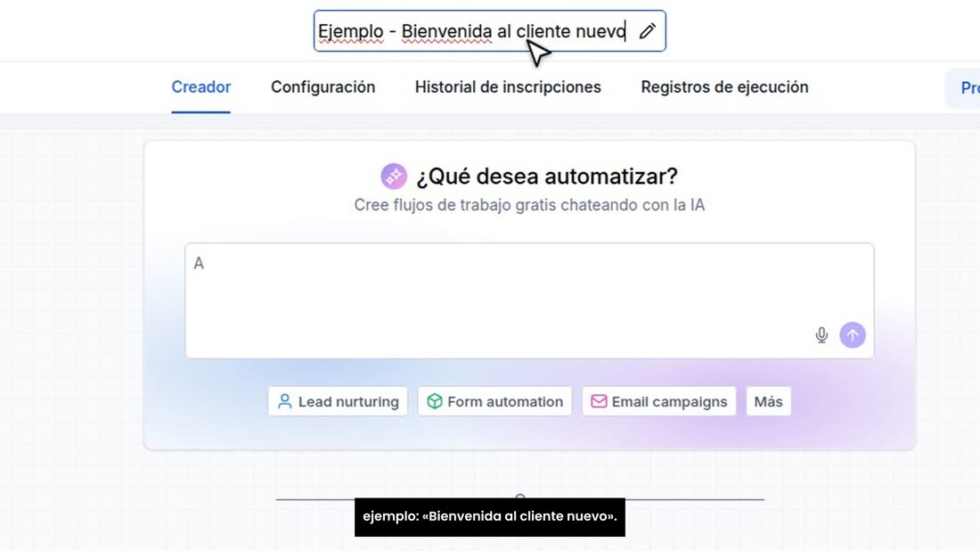Open the Configuración tab
The image size is (980, 551).
(x=323, y=87)
